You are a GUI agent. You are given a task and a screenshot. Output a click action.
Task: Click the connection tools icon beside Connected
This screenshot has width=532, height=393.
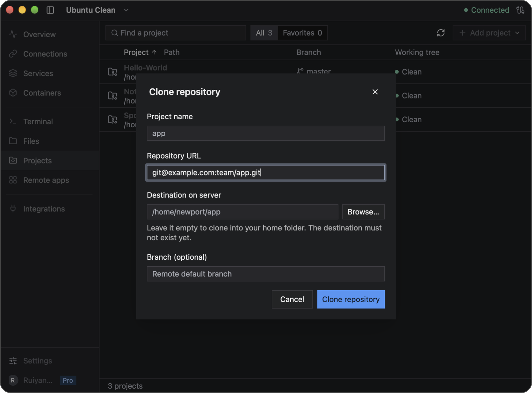(x=520, y=10)
